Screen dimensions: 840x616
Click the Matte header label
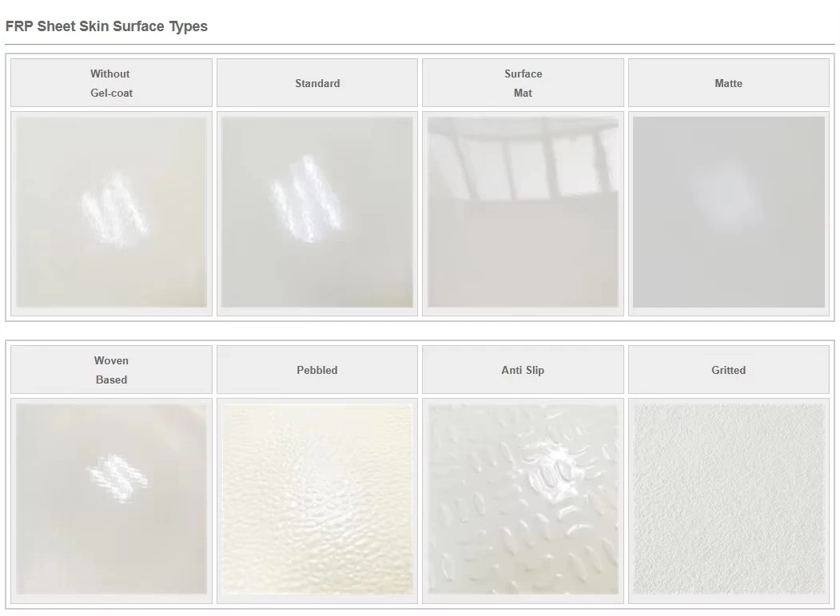click(729, 84)
